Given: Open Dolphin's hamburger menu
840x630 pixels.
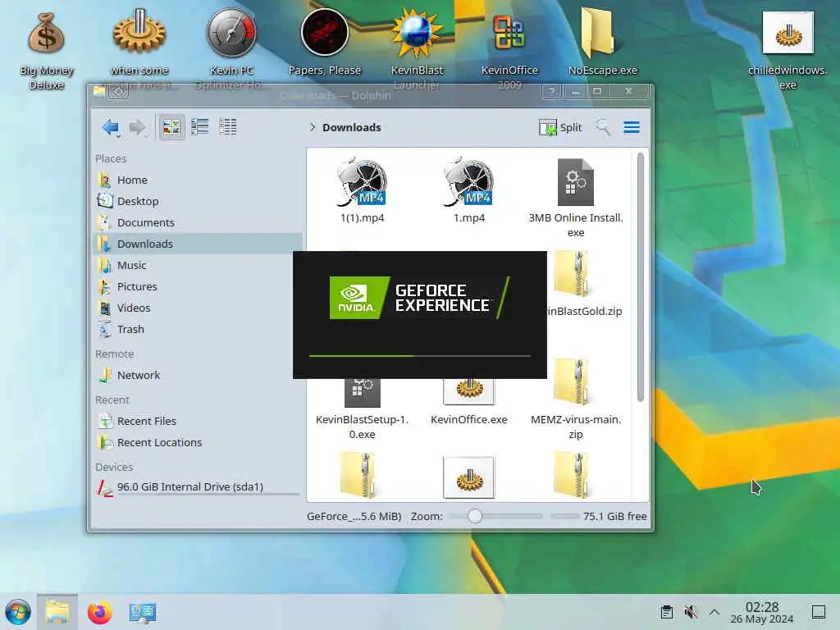Looking at the screenshot, I should (x=632, y=127).
